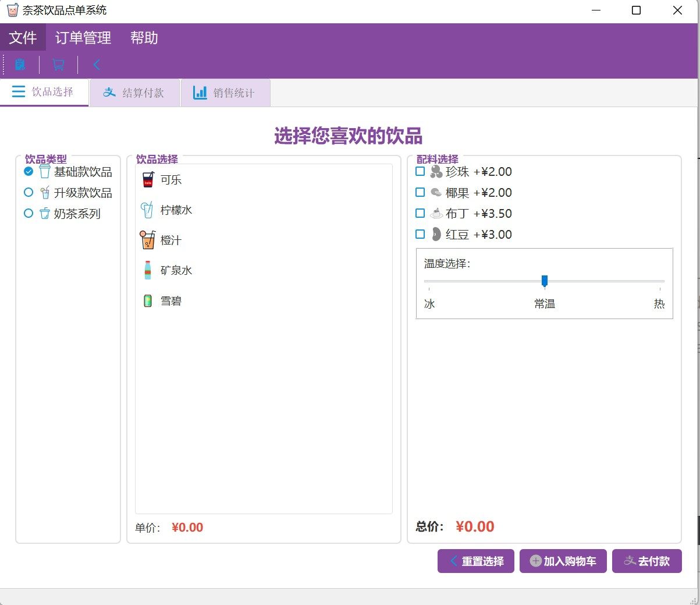This screenshot has height=605, width=700.
Task: Click the shopping cart toolbar icon
Action: click(x=58, y=65)
